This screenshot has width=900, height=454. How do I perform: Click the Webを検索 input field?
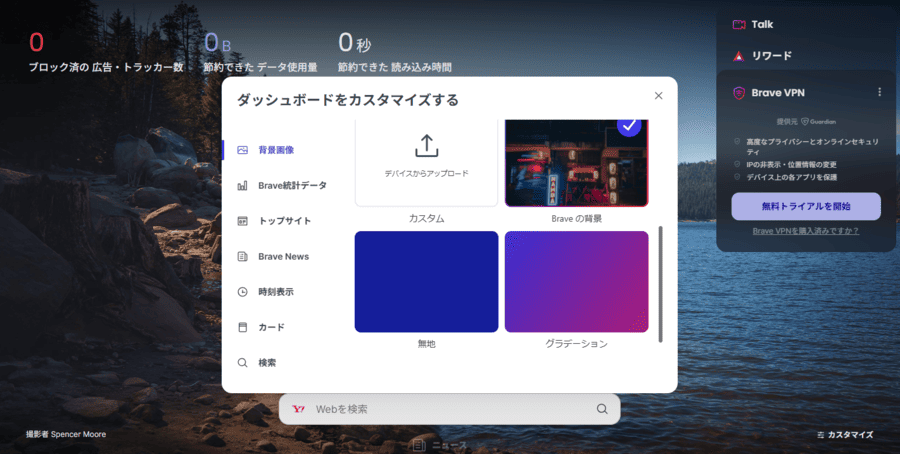(x=449, y=409)
